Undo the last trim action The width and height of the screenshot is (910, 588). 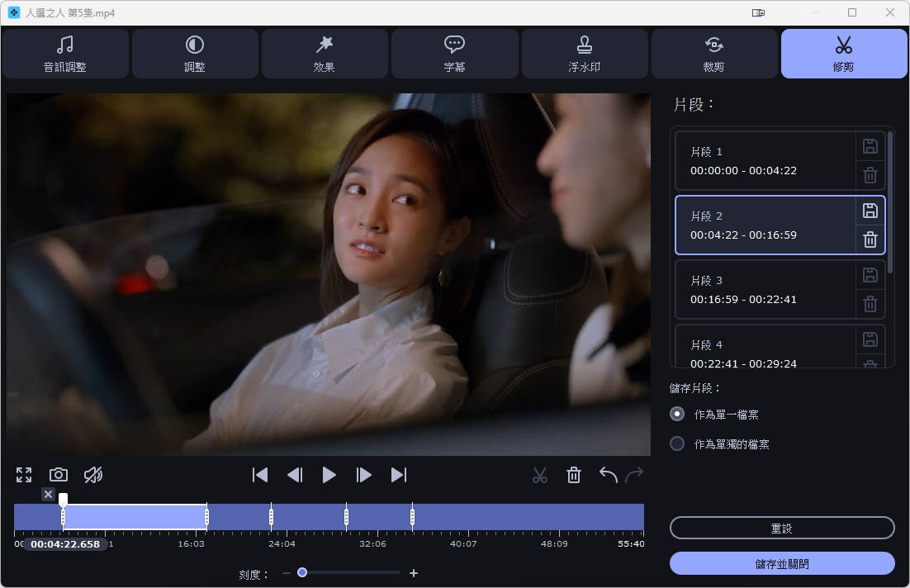(609, 475)
